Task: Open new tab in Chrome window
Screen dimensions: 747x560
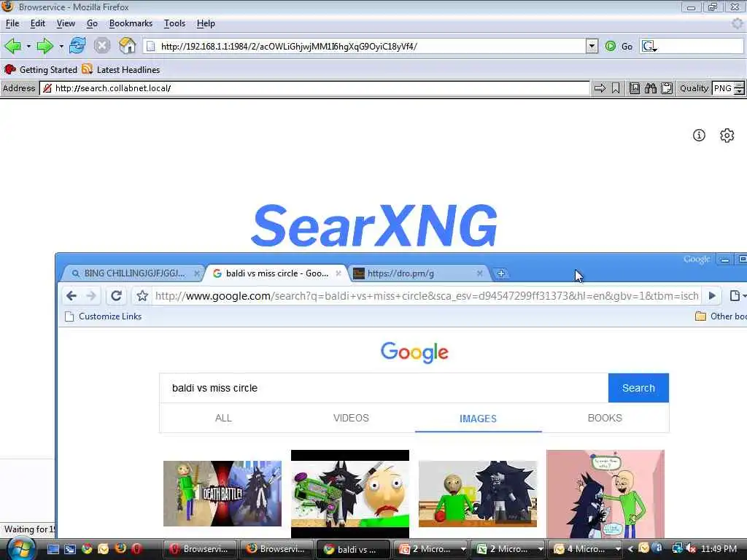Action: point(500,273)
